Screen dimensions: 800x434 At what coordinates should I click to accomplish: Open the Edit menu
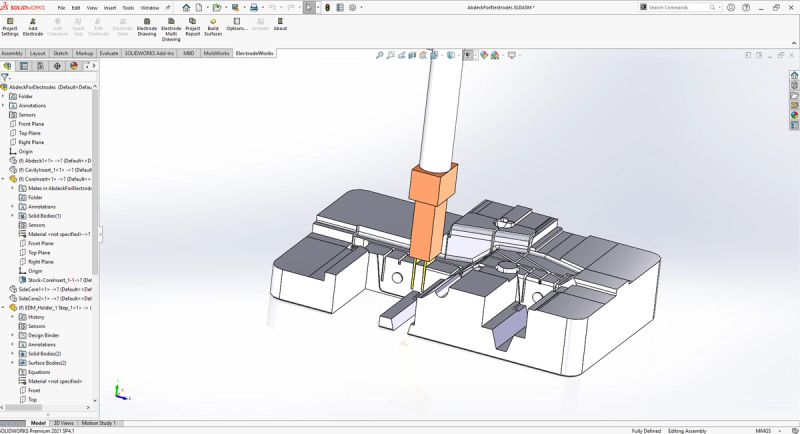click(76, 8)
